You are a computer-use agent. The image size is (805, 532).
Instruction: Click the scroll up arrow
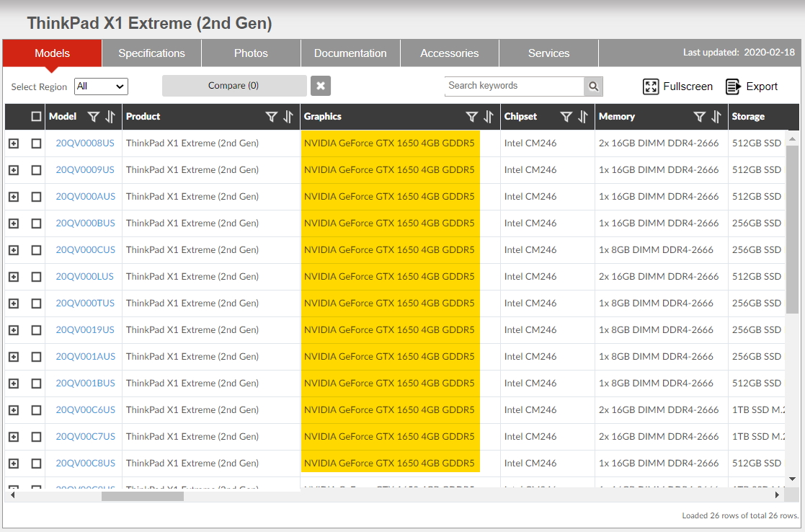tap(791, 138)
